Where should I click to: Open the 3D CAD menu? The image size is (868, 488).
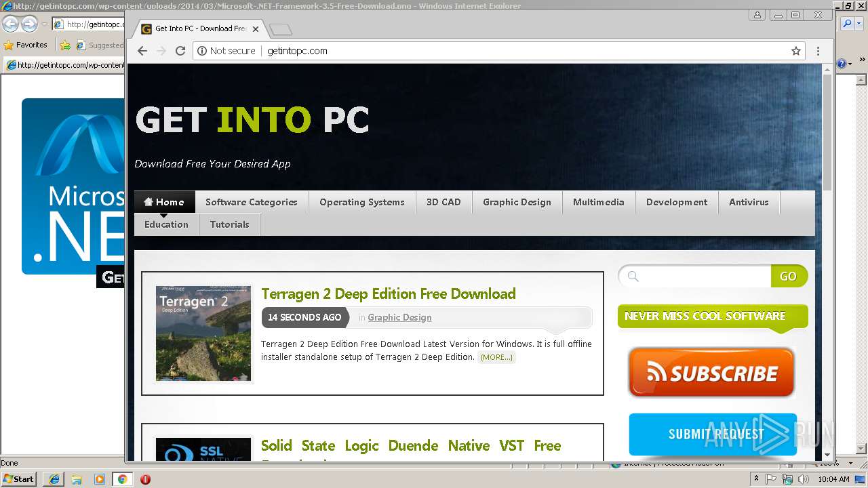click(x=443, y=202)
